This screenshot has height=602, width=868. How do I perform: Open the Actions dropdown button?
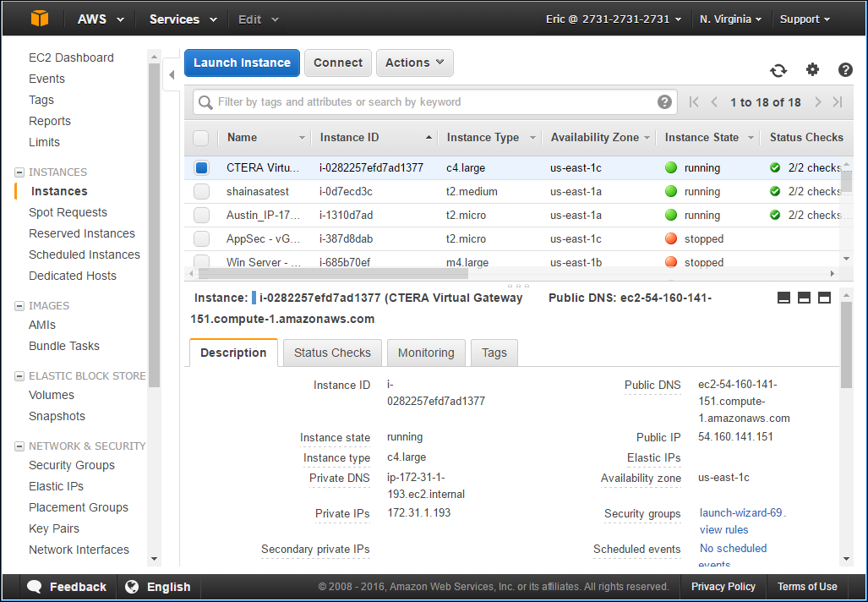[415, 63]
